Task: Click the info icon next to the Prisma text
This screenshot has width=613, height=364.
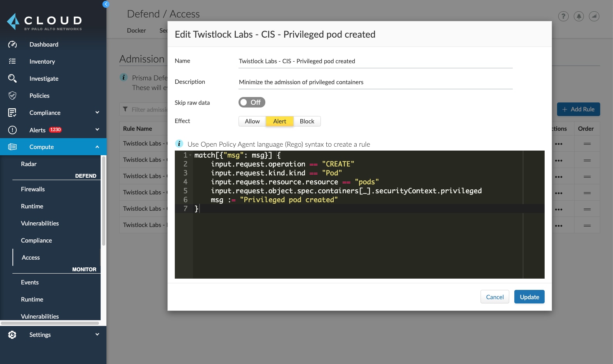Action: click(124, 77)
